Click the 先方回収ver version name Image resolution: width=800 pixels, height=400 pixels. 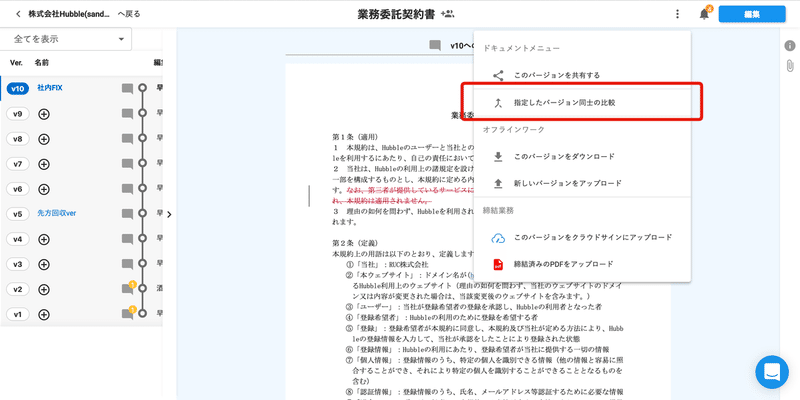[x=57, y=213]
